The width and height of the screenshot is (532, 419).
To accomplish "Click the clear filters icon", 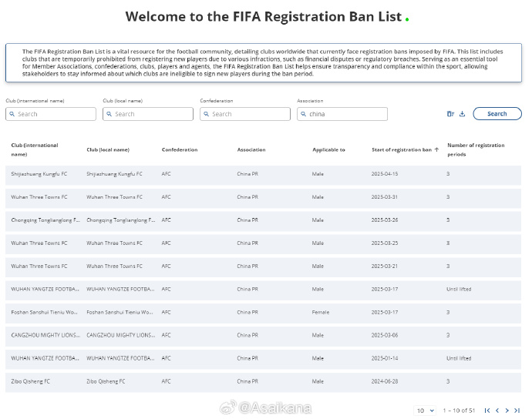I will point(450,114).
